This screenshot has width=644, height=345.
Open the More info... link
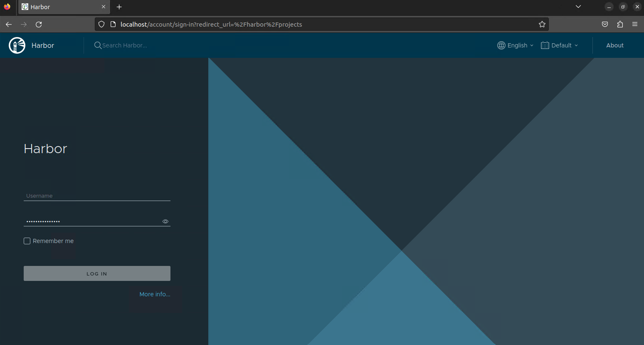coord(155,294)
